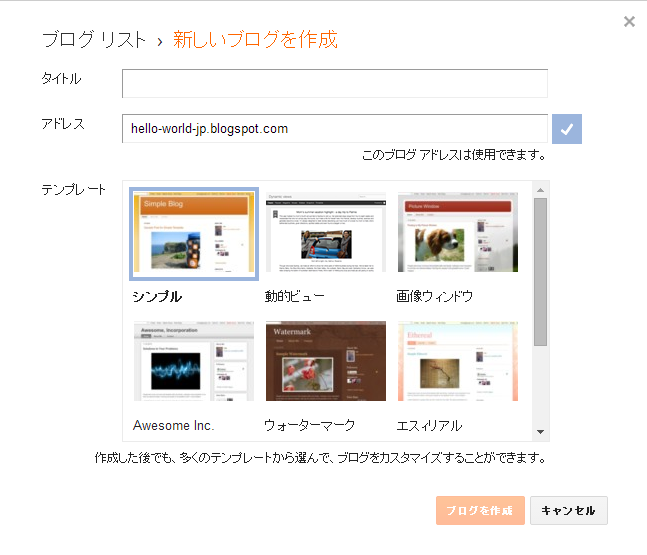The height and width of the screenshot is (555, 647).
Task: Click the エスィリアル template label
Action: [429, 425]
